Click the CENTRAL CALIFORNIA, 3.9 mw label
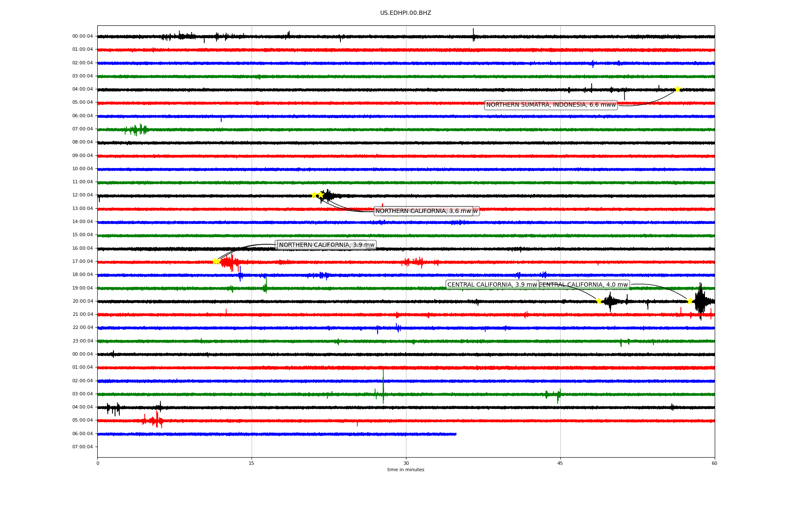Image resolution: width=812 pixels, height=508 pixels. pos(491,285)
